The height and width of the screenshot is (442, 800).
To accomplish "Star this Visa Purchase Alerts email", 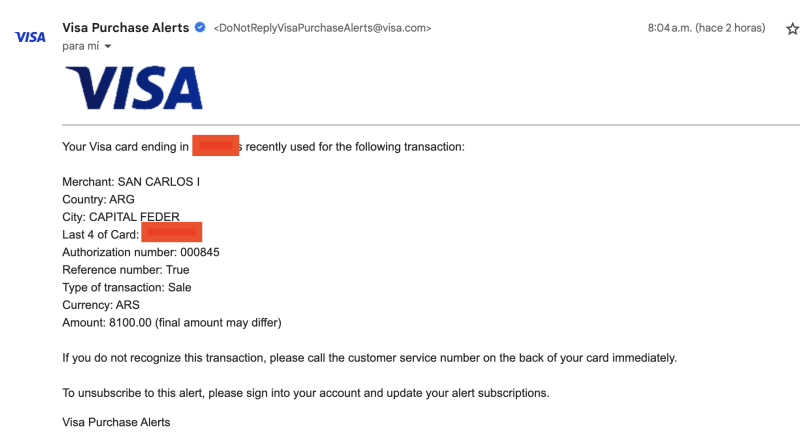I will (x=792, y=29).
